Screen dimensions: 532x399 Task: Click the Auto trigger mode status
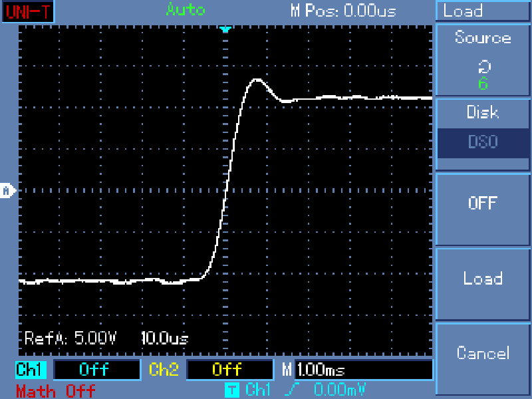(x=186, y=10)
